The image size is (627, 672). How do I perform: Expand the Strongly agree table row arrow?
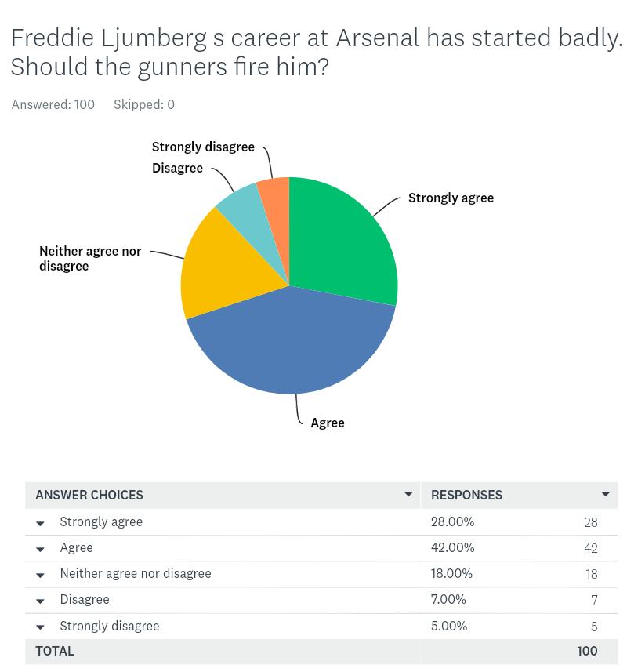click(41, 523)
